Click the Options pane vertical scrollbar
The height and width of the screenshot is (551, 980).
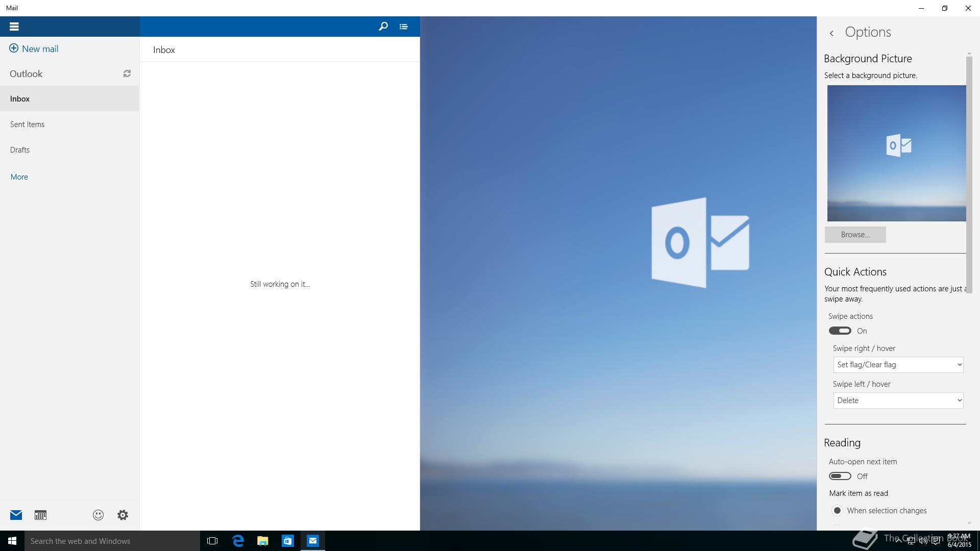[969, 174]
